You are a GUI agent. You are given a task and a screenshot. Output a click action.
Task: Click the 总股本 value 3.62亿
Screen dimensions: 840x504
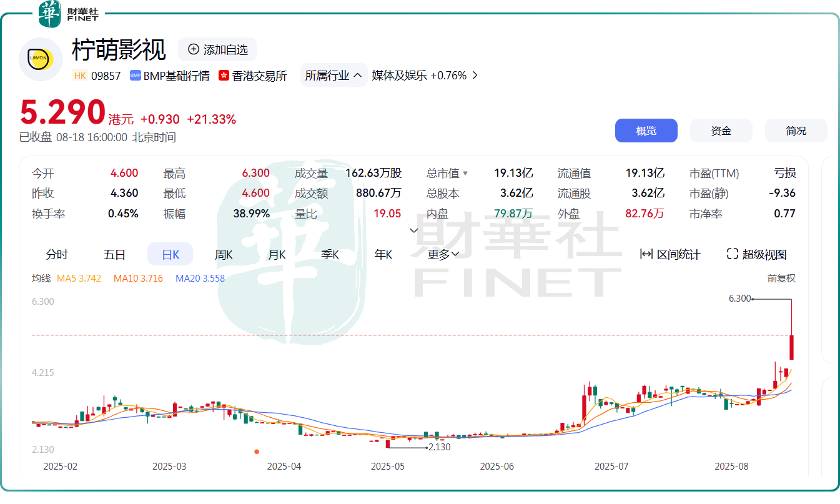point(516,194)
